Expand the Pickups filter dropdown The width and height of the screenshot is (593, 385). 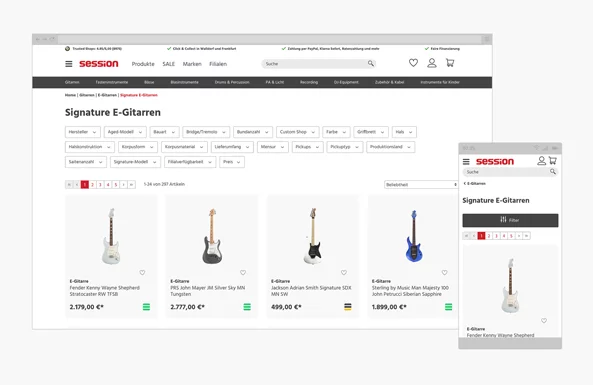point(307,147)
